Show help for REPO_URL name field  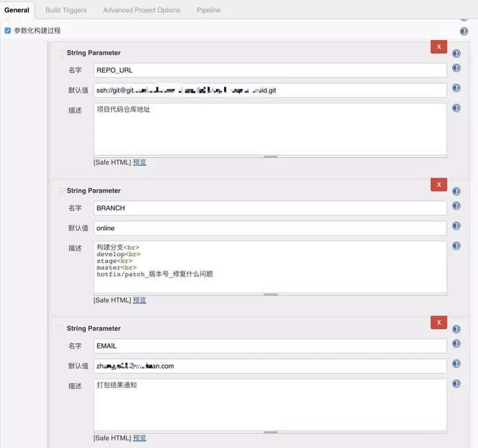tap(456, 68)
